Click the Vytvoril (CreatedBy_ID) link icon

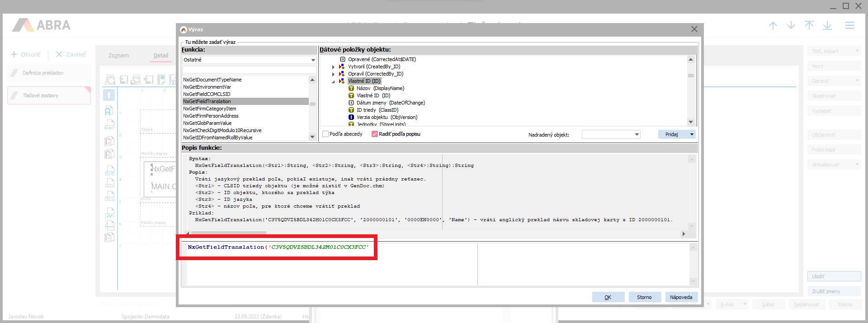tap(342, 66)
